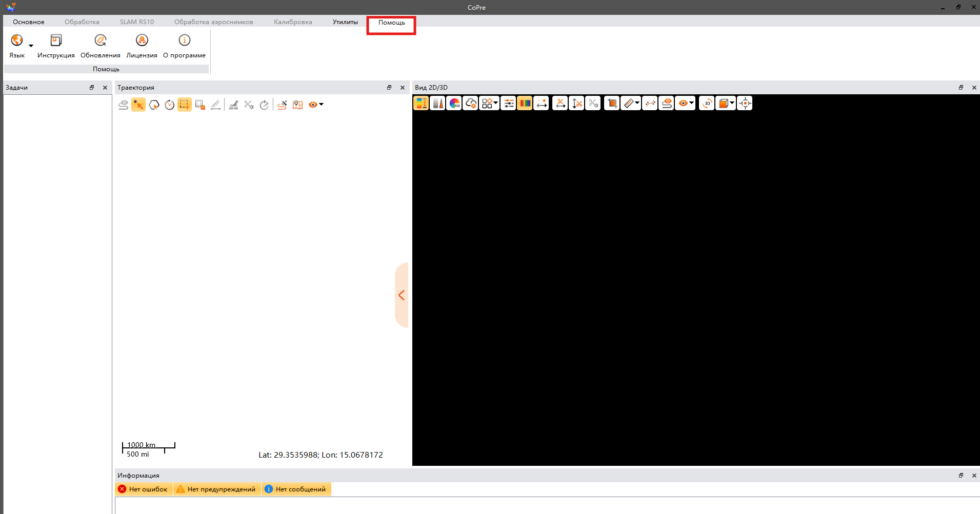
Task: Open the Лицензия license dialog
Action: click(142, 46)
